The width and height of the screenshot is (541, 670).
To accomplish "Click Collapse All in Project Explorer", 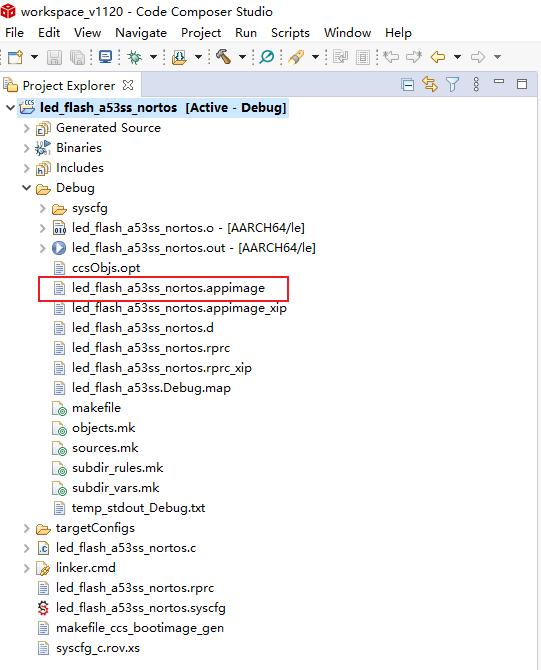I will pos(408,85).
